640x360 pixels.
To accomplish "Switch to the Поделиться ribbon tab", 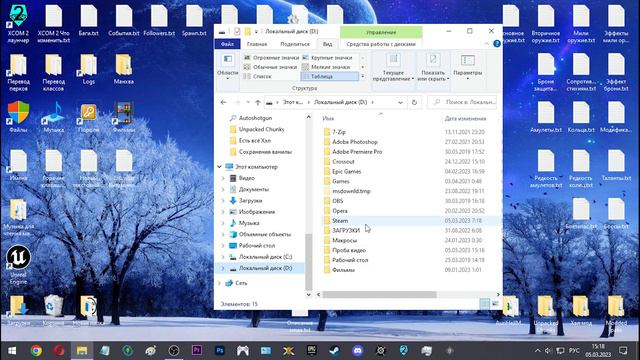I will coord(295,44).
